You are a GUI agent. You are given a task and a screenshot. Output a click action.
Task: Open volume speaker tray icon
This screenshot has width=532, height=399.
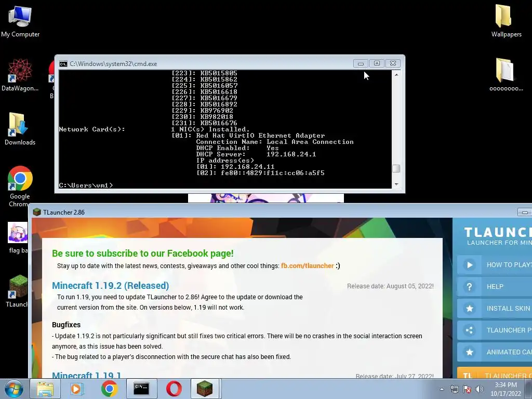pyautogui.click(x=480, y=389)
